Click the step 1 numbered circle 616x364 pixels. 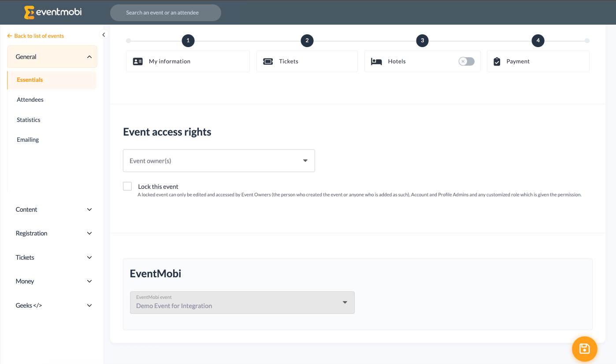tap(188, 40)
